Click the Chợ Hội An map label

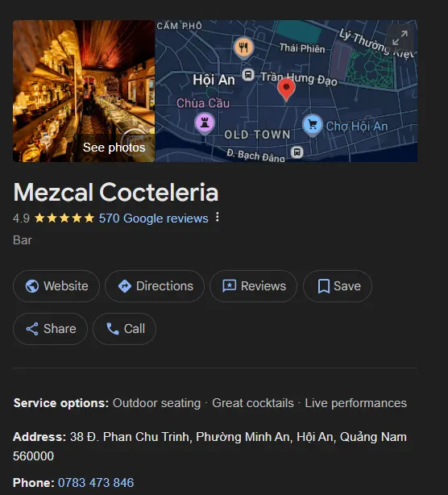(x=357, y=127)
